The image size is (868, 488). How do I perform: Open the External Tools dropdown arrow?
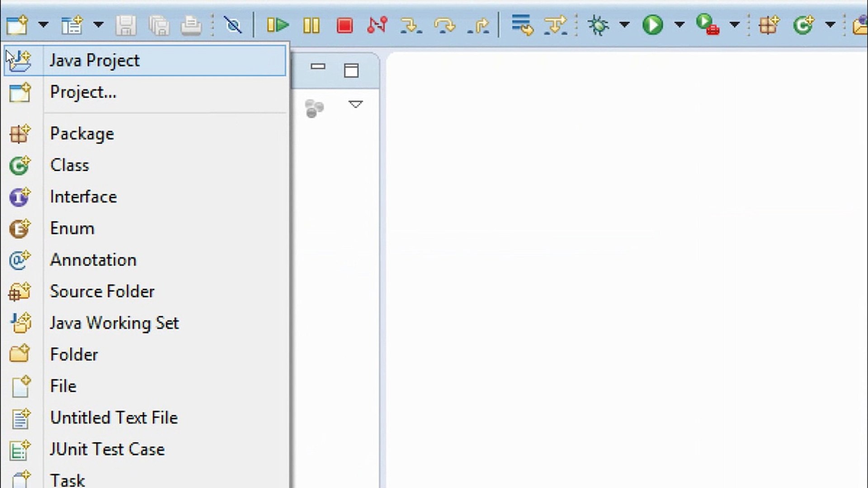tap(735, 24)
